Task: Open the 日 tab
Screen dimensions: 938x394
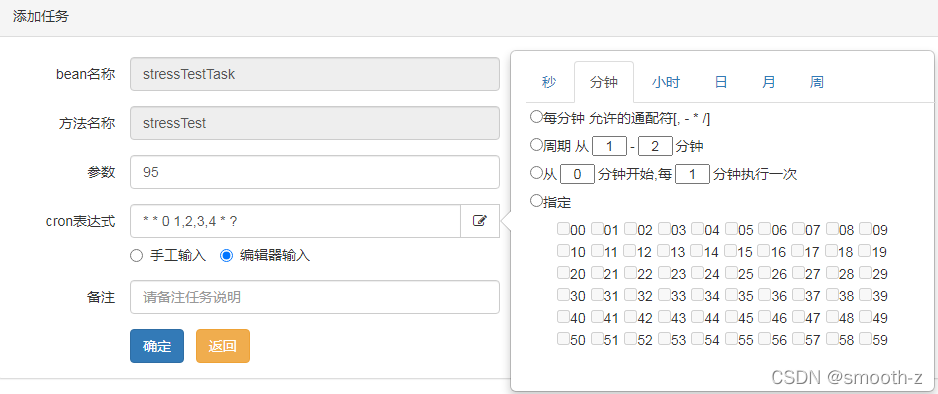Action: (x=721, y=82)
